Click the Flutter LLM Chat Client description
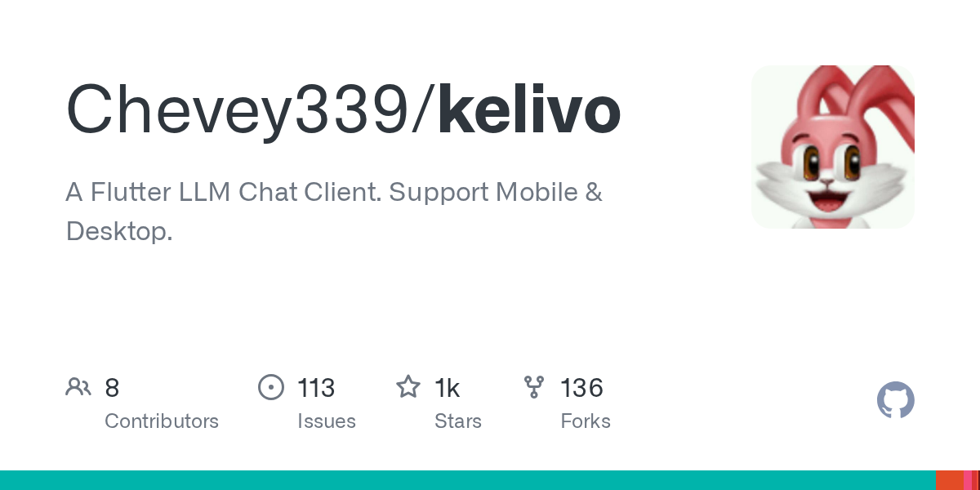Screen dimensions: 980x490 [334, 212]
